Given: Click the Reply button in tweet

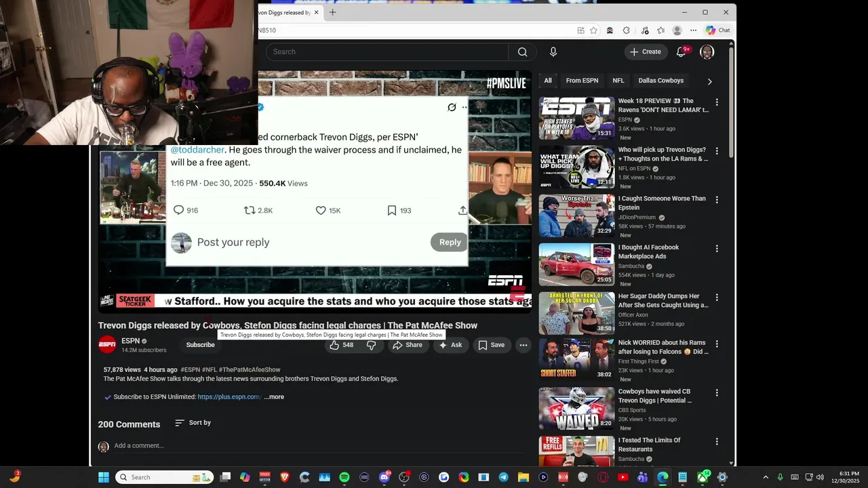Looking at the screenshot, I should click(x=450, y=243).
